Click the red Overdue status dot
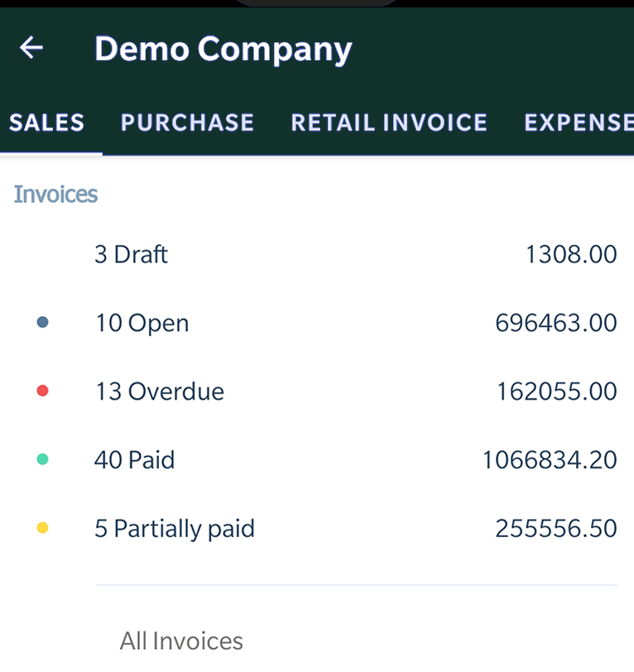This screenshot has height=672, width=634. pyautogui.click(x=43, y=391)
